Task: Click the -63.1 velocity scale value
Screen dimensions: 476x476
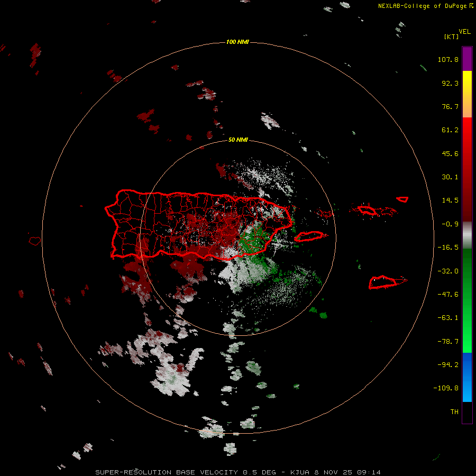Action: pos(448,318)
